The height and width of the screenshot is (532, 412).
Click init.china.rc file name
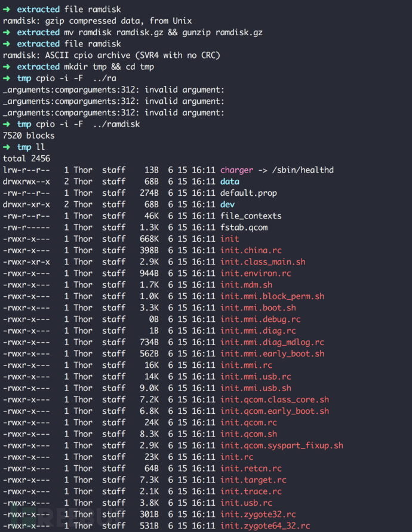pos(251,250)
